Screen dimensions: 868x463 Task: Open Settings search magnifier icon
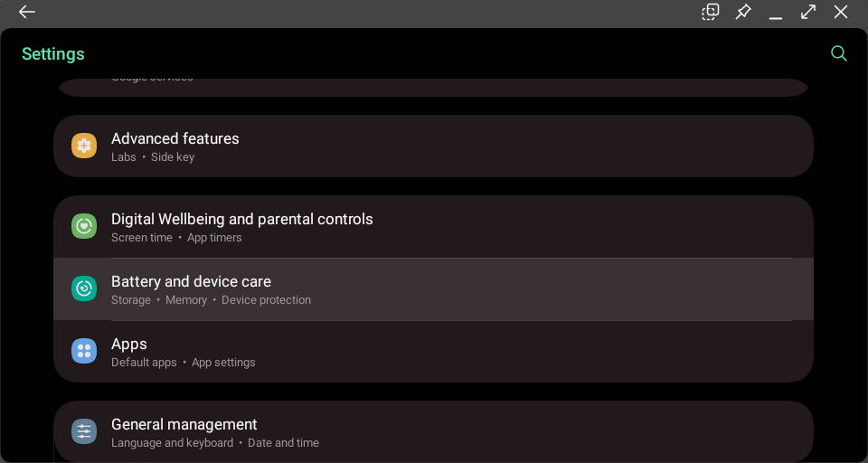click(x=839, y=53)
